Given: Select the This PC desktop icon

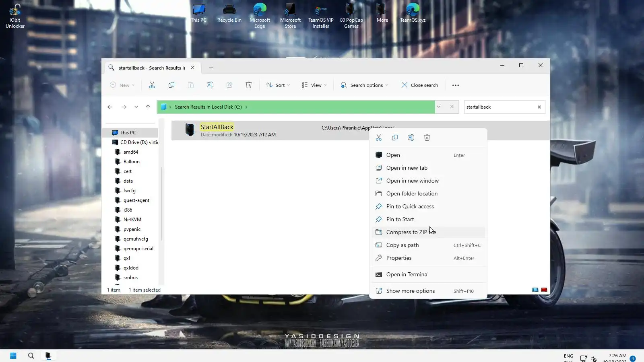Looking at the screenshot, I should (x=198, y=13).
